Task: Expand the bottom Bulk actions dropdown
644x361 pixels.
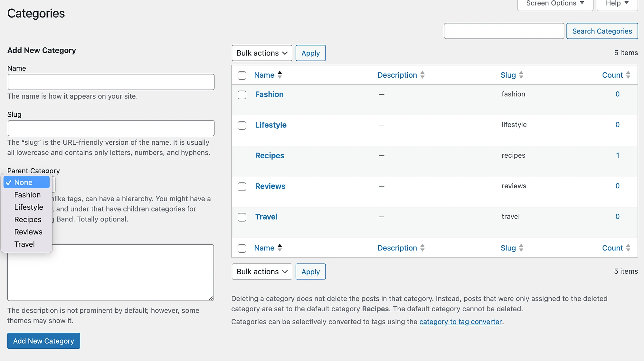Action: pos(261,271)
